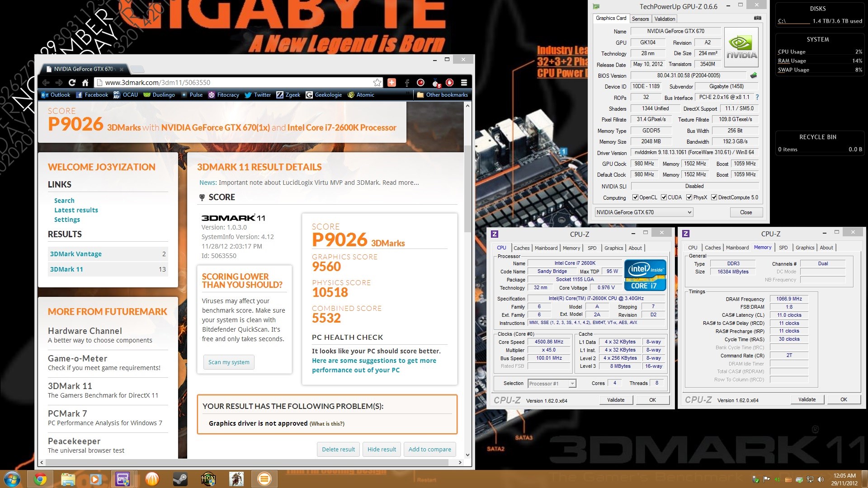This screenshot has height=488, width=868.
Task: Open the performance suggestions link
Action: pyautogui.click(x=374, y=365)
